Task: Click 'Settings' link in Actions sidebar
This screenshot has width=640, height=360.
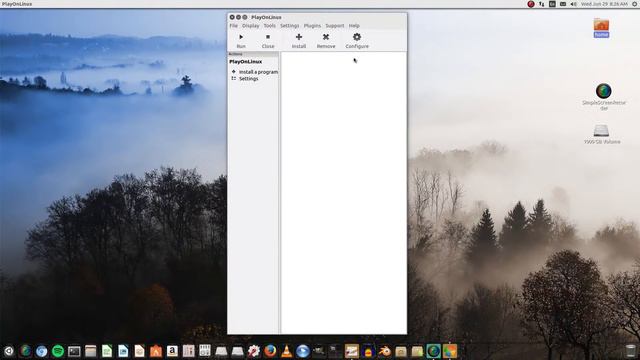Action: (249, 79)
